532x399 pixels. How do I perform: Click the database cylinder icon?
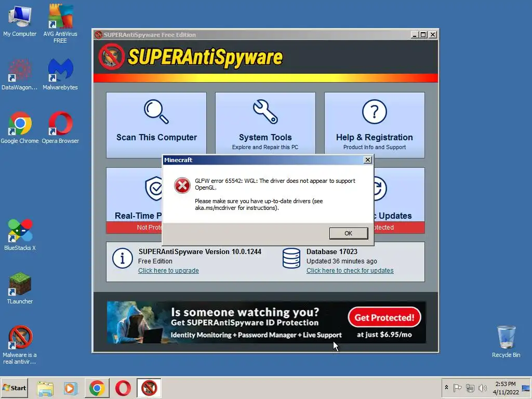pyautogui.click(x=291, y=258)
